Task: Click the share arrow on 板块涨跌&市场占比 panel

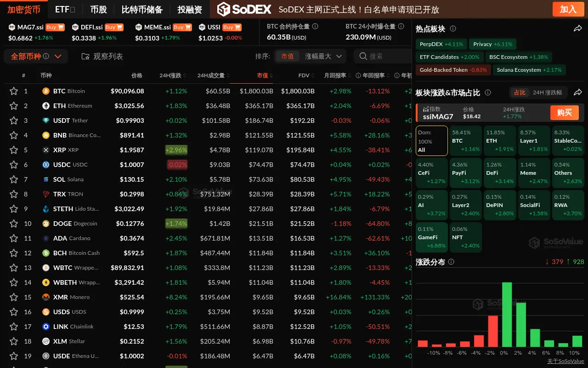Action: [578, 92]
